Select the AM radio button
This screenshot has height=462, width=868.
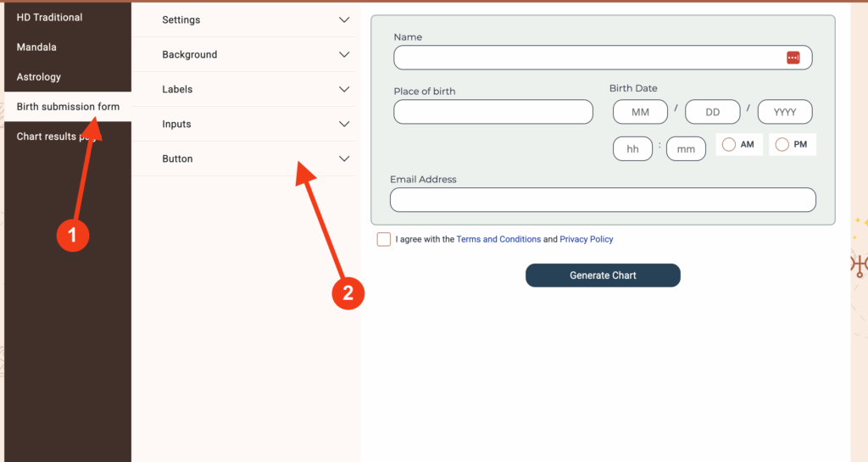(x=729, y=145)
